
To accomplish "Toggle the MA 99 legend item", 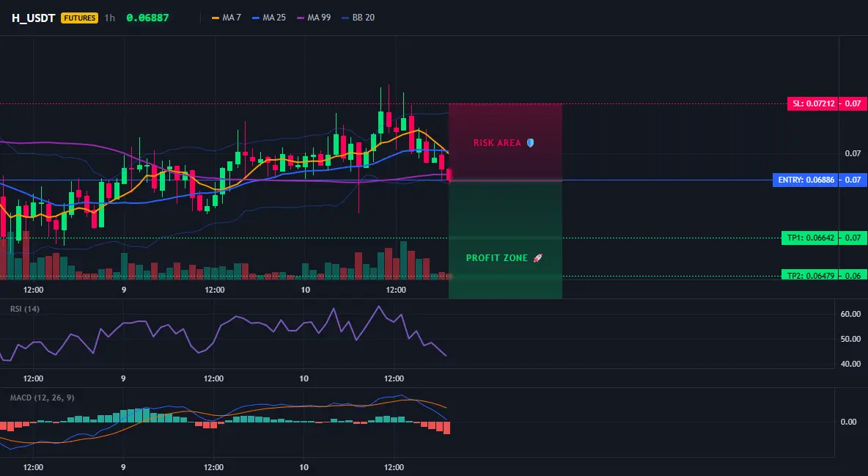I will [314, 18].
